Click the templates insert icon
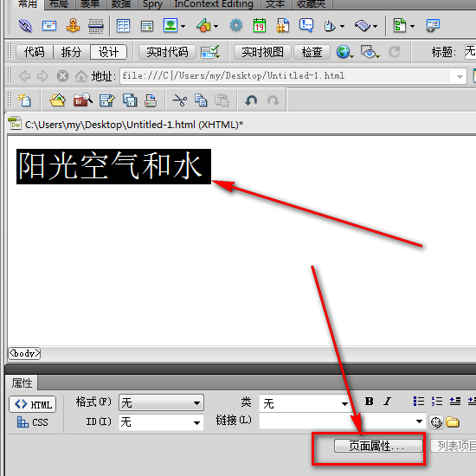This screenshot has height=476, width=476. pos(400,25)
